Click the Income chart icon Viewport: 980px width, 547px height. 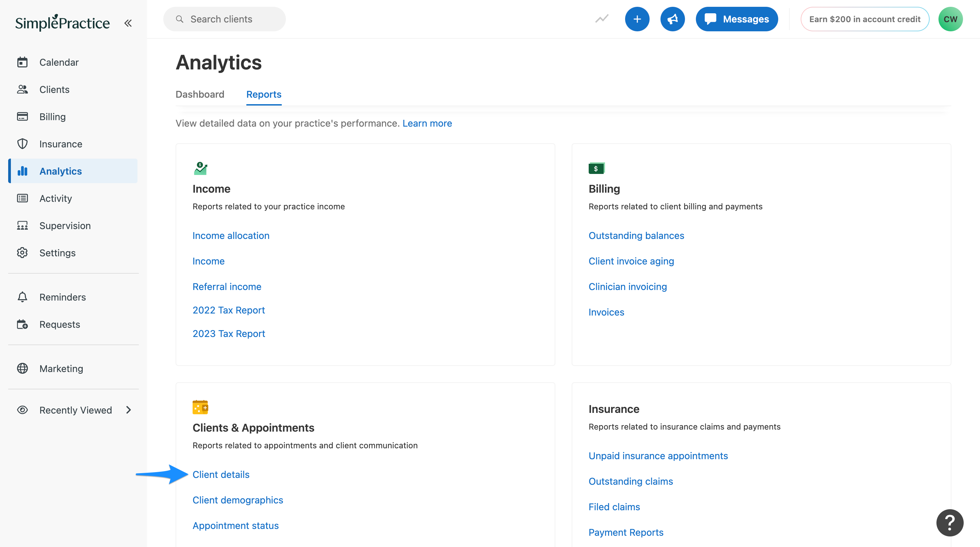point(200,168)
